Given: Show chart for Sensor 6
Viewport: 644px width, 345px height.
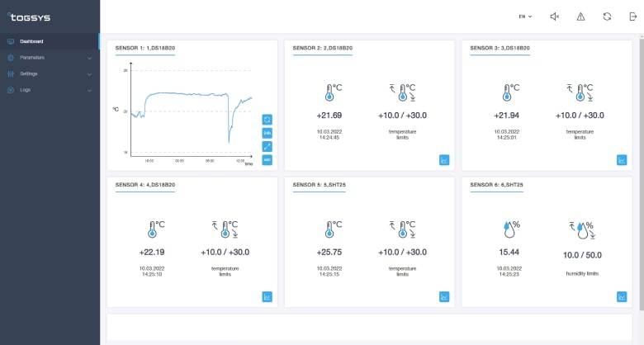Looking at the screenshot, I should [622, 296].
